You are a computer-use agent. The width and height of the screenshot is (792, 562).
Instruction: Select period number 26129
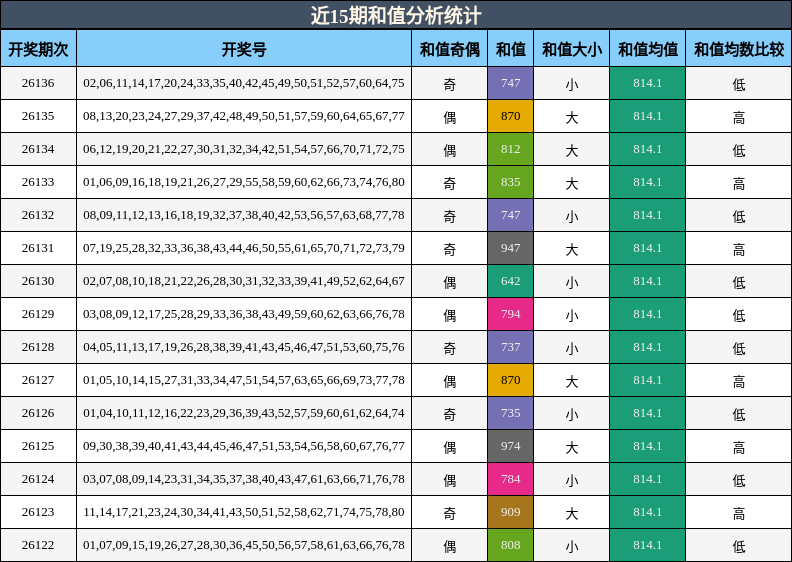[38, 314]
